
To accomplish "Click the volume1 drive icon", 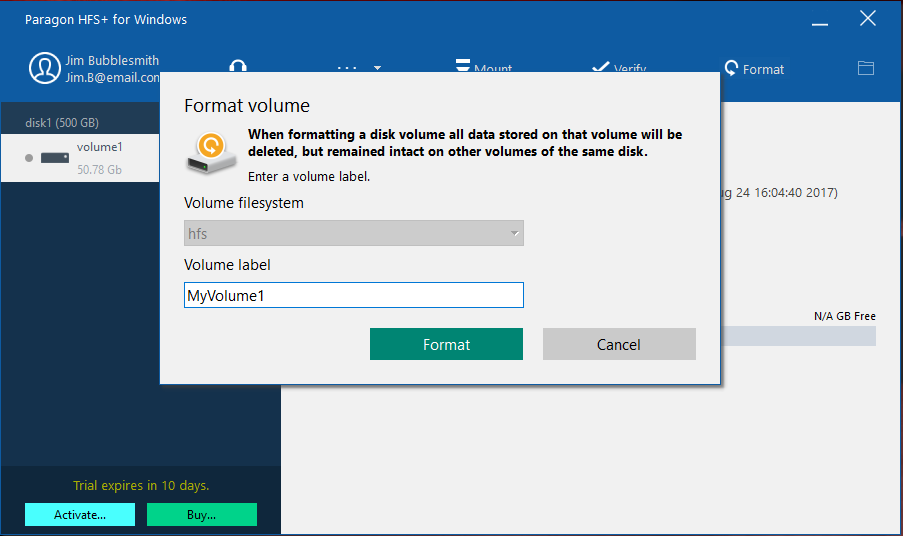I will [54, 158].
